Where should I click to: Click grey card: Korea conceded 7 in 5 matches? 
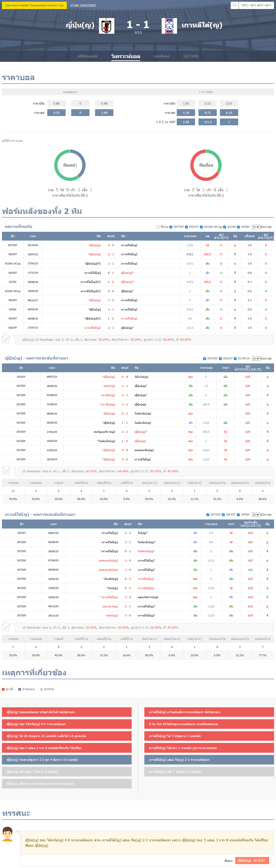point(209,772)
